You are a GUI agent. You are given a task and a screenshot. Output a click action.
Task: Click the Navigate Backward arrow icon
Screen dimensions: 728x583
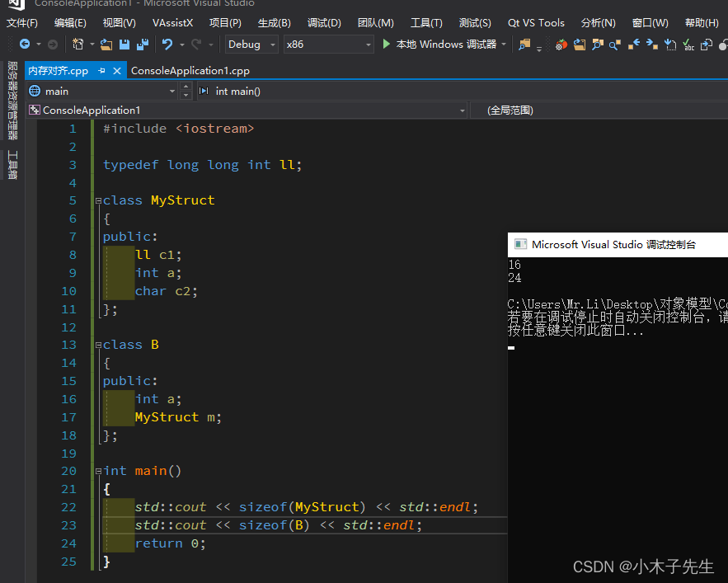tap(25, 45)
